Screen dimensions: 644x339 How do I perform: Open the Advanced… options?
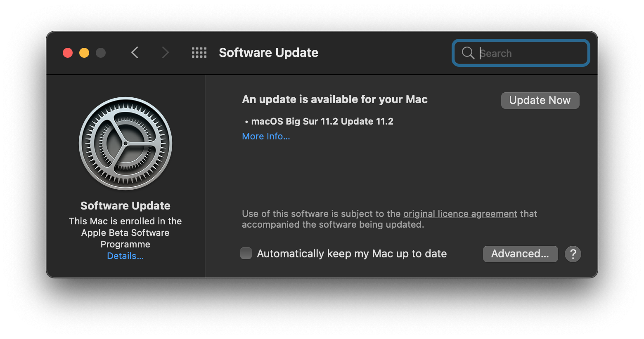[520, 254]
